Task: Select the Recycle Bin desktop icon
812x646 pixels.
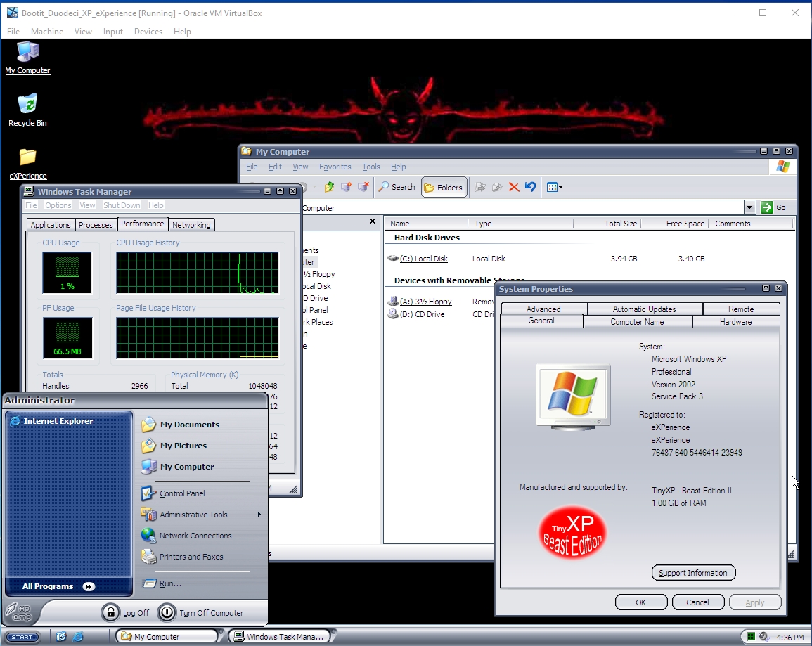Action: pos(28,110)
